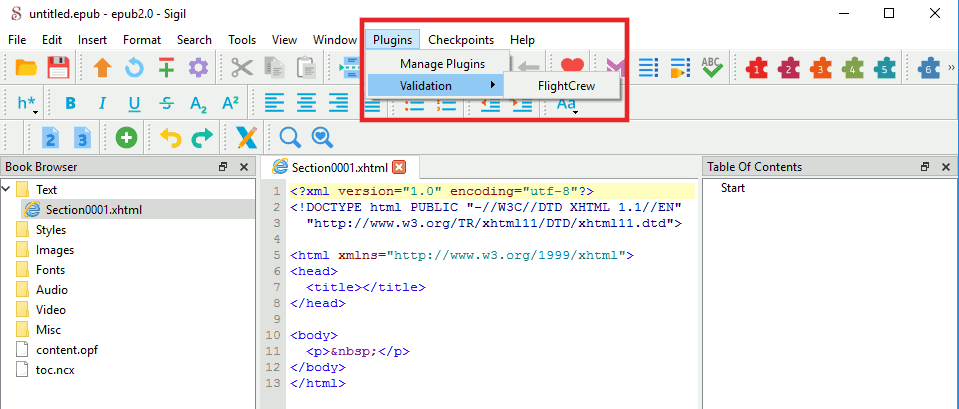Apply superscript formatting A² icon
The image size is (959, 409).
tap(230, 103)
